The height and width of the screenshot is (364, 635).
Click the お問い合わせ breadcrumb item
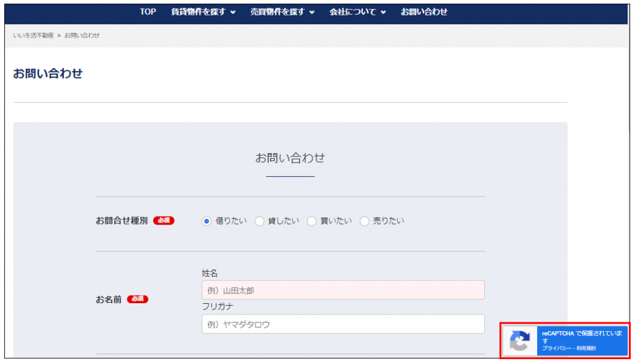82,35
